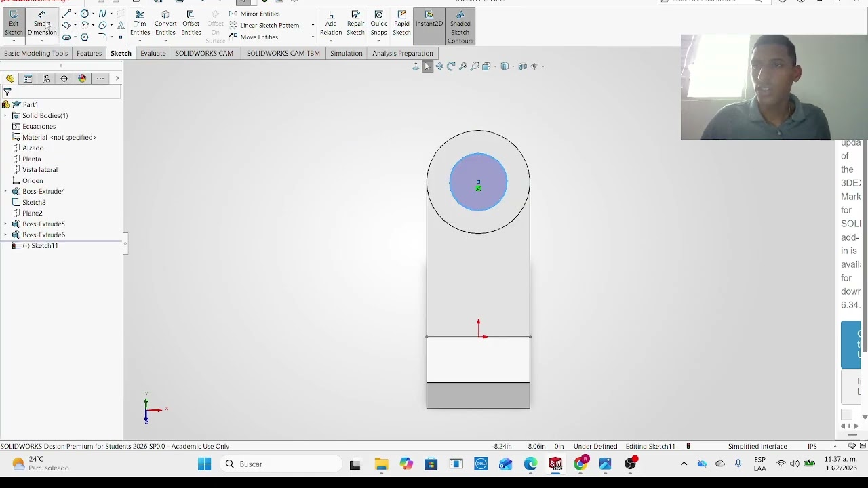
Task: Click Linear Sketch Pattern
Action: [264, 26]
